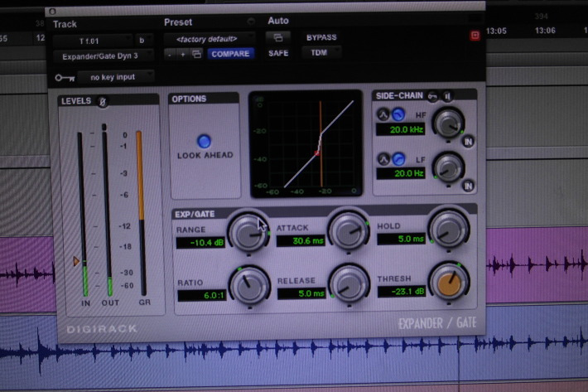Toggle the Look Ahead button
The height and width of the screenshot is (392, 588).
point(204,141)
